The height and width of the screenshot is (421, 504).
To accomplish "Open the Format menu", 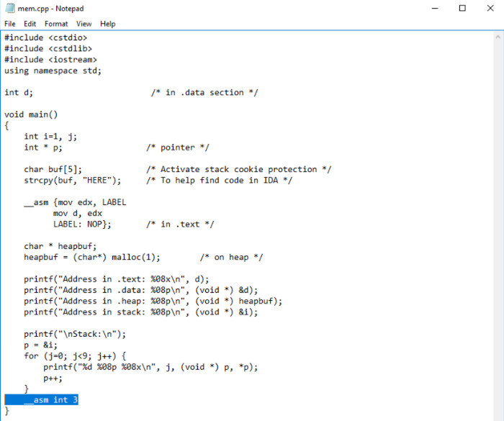I will click(56, 24).
